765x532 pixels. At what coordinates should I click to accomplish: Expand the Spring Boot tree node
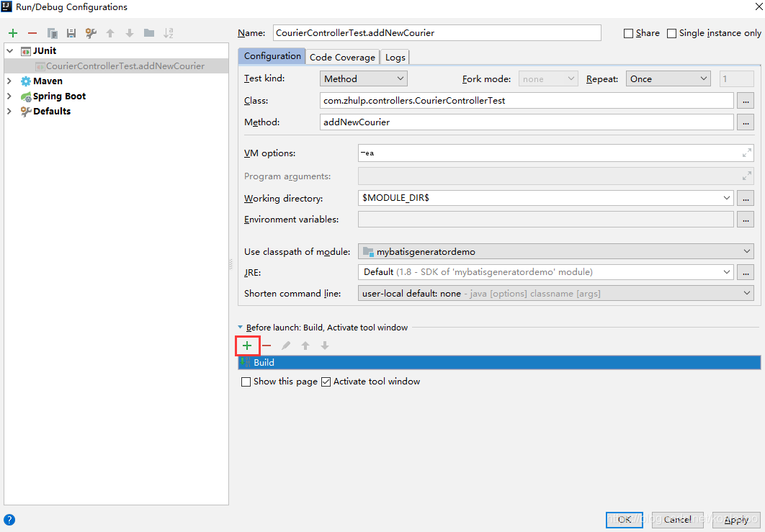click(x=9, y=96)
